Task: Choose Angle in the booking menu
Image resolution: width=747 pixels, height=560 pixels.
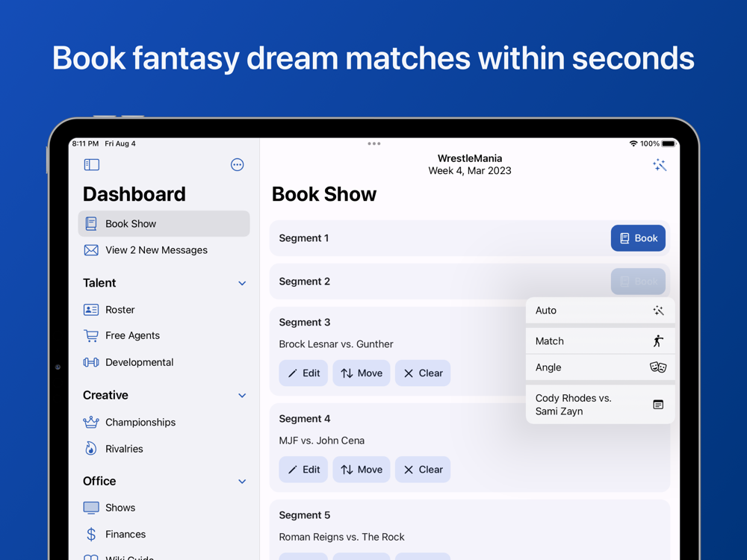Action: (x=601, y=367)
